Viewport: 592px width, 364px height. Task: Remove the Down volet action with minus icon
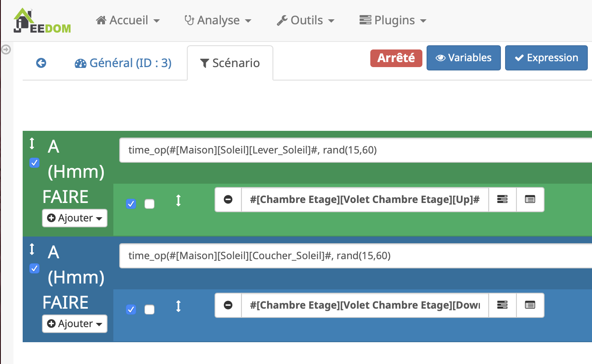[x=228, y=305]
